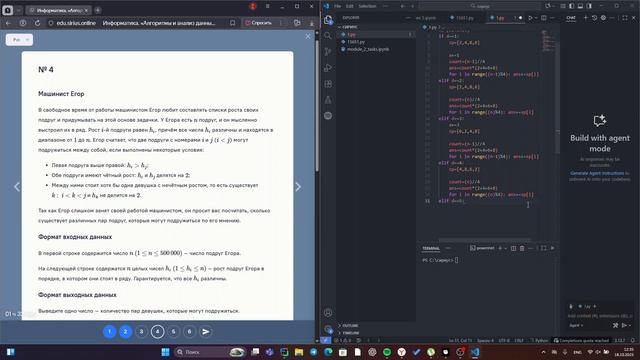Close the task popup with X

(x=308, y=36)
